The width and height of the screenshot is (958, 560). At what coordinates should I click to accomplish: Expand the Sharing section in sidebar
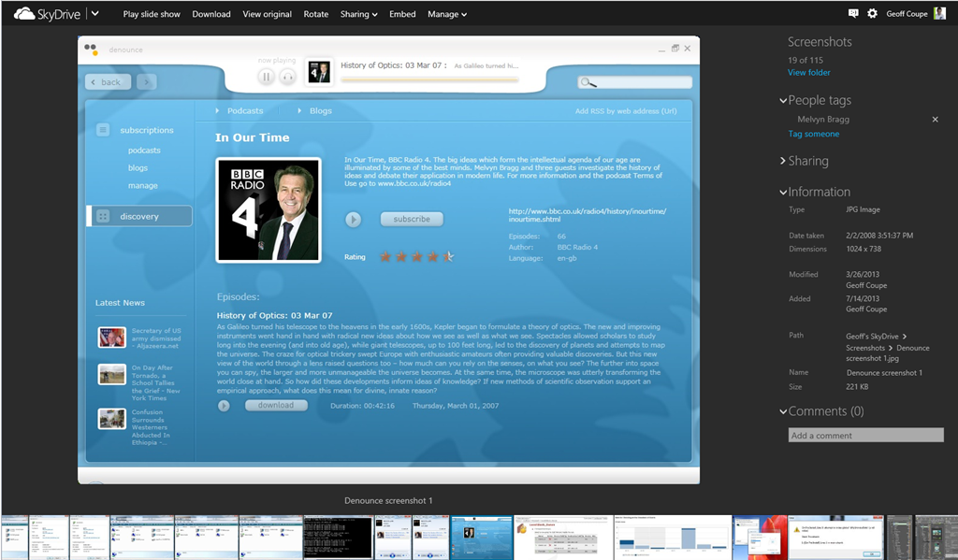(783, 162)
